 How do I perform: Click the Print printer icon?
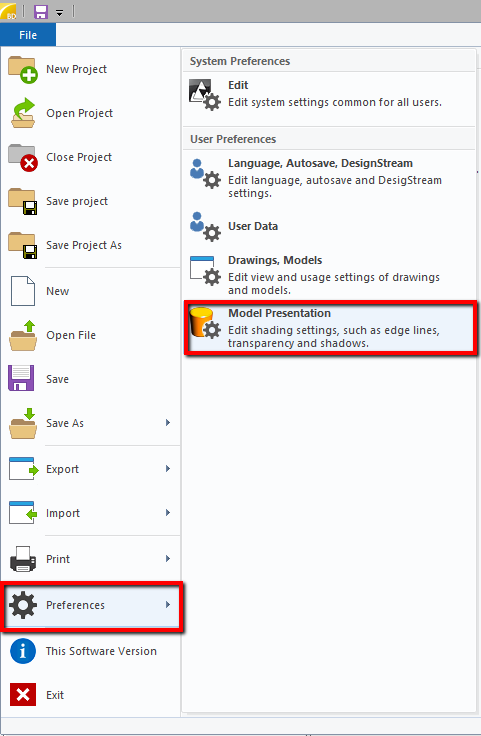click(23, 559)
